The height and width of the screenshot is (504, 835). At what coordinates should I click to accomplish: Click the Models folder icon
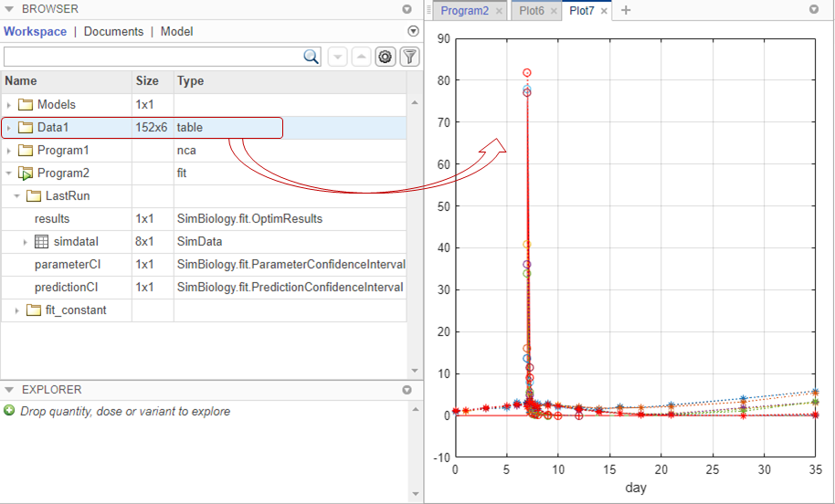pyautogui.click(x=26, y=104)
